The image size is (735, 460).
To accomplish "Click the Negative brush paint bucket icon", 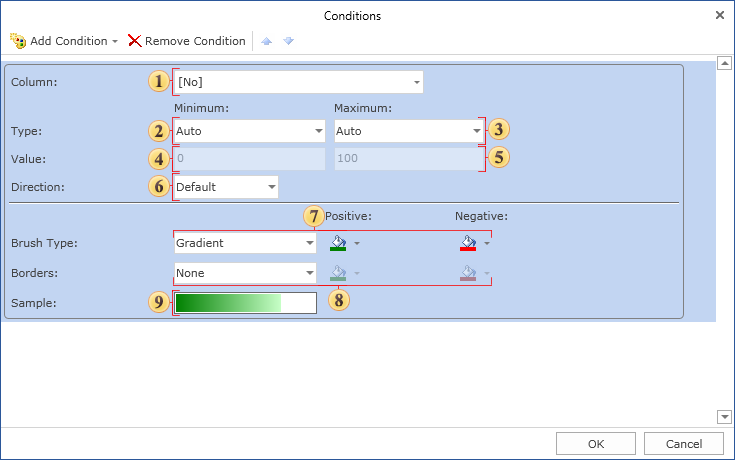I will (x=468, y=242).
